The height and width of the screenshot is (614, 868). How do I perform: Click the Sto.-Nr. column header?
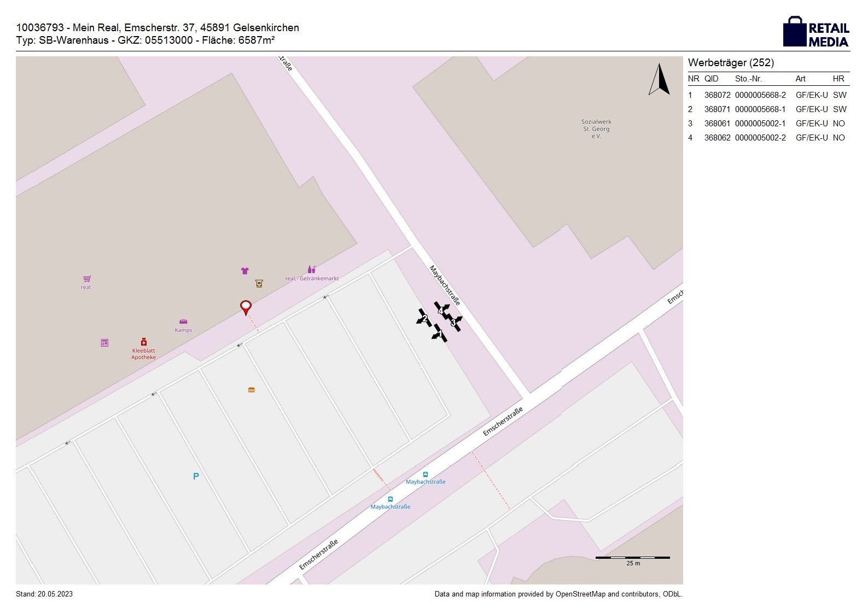pos(748,79)
